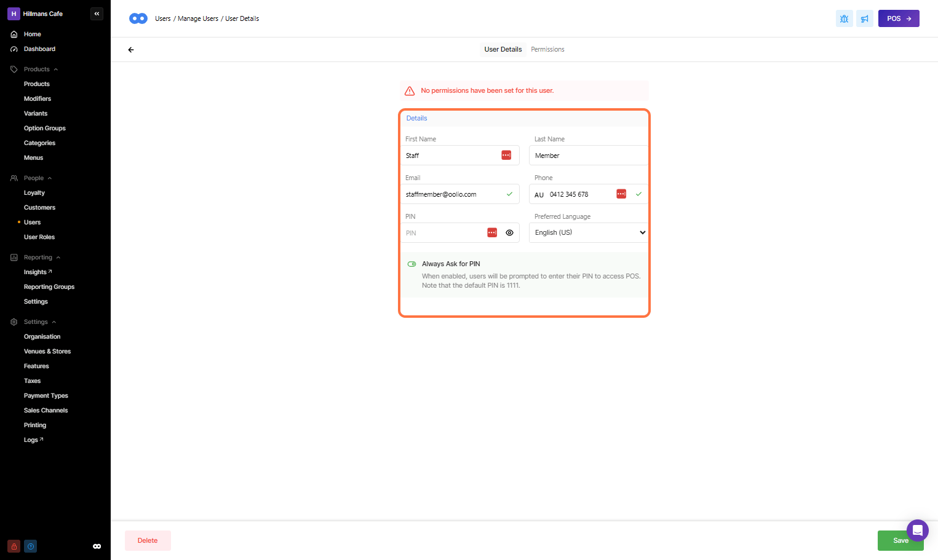Open Sales Channels in sidebar
Image resolution: width=938 pixels, height=560 pixels.
pos(46,411)
